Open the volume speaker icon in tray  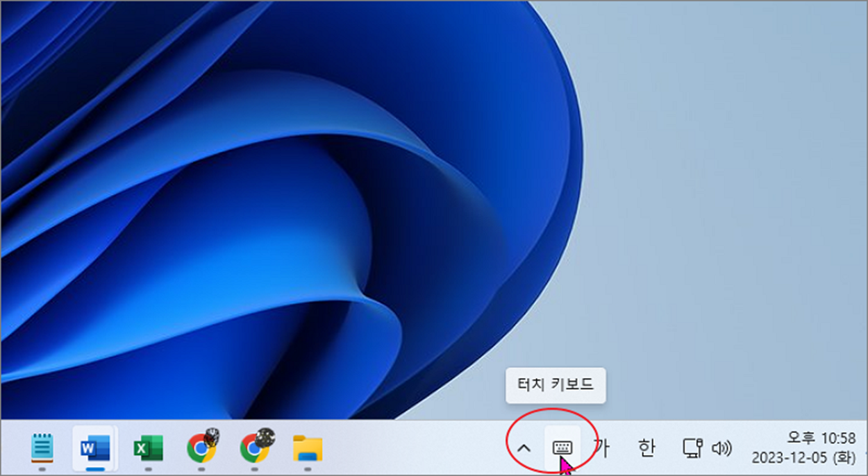722,448
